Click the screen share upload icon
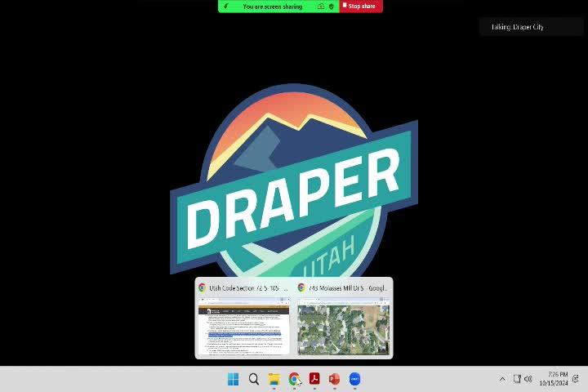The width and height of the screenshot is (588, 392). [x=321, y=7]
